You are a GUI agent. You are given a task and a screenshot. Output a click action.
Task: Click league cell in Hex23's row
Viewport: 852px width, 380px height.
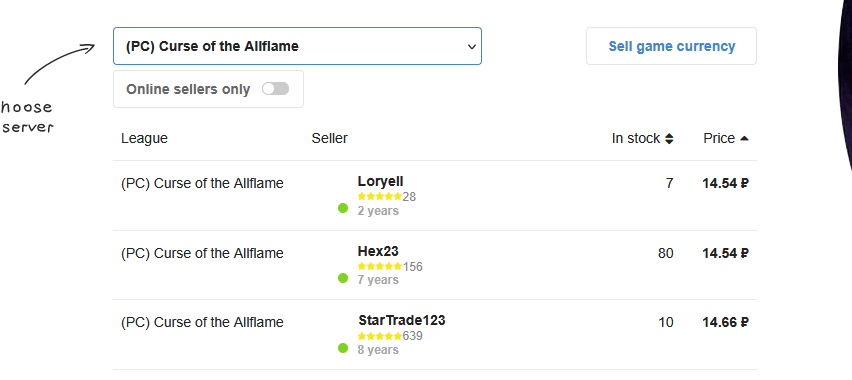point(202,253)
